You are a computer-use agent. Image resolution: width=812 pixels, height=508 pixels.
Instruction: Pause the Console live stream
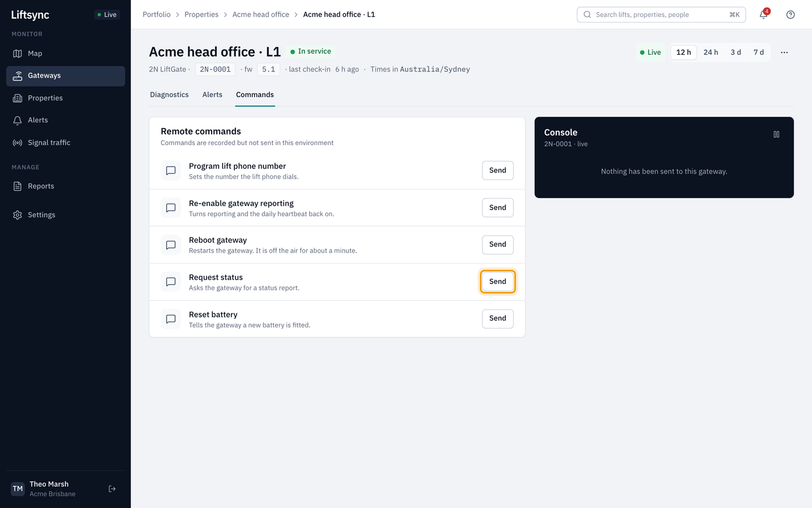coord(777,134)
